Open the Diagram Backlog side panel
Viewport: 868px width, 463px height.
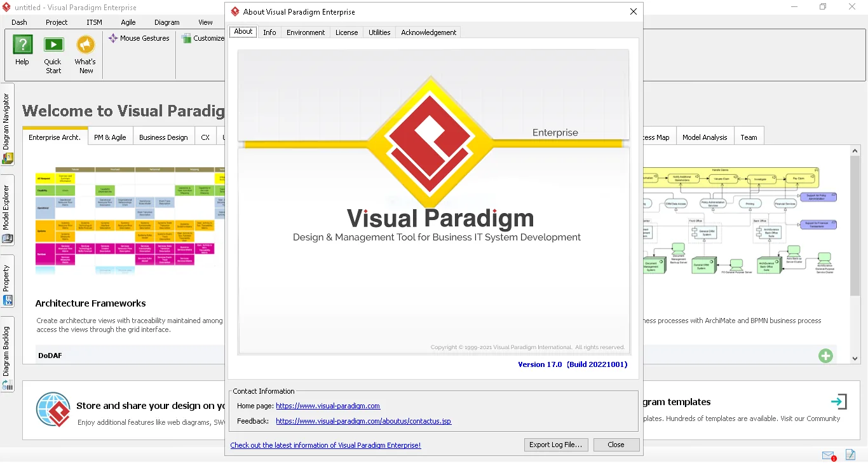(7, 354)
